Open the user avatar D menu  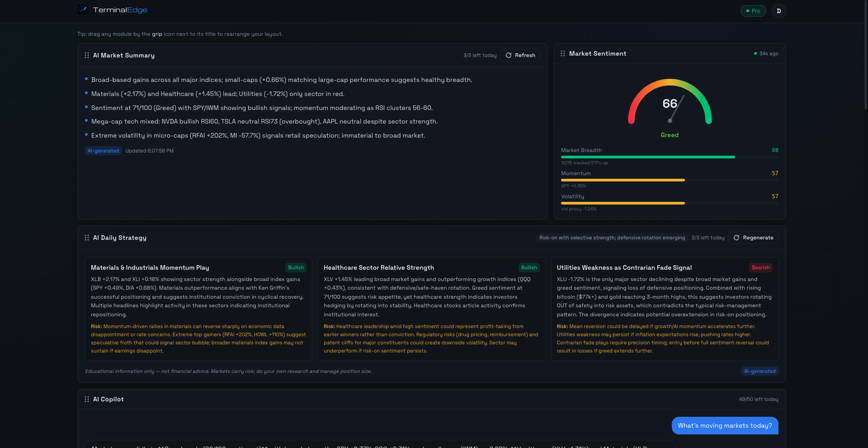(778, 11)
